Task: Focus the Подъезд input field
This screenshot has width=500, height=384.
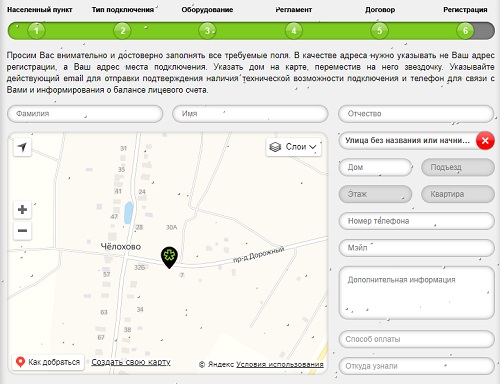Action: pos(458,167)
